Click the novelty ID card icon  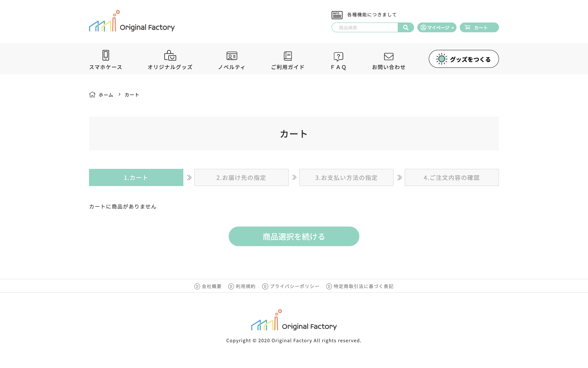pyautogui.click(x=232, y=56)
